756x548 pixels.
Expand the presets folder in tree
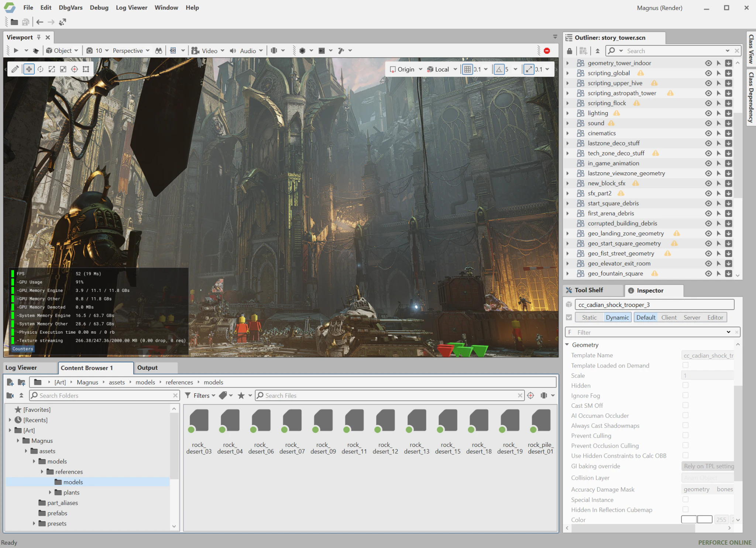(x=34, y=523)
